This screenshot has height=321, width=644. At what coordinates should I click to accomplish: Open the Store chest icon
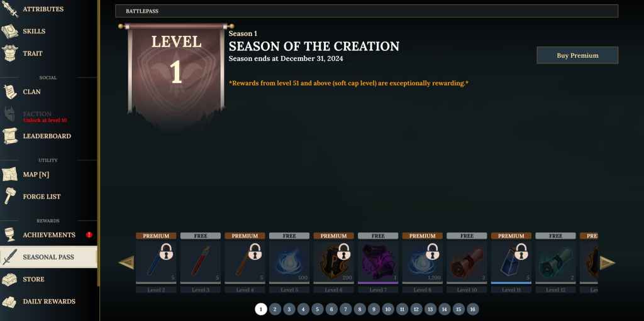pyautogui.click(x=10, y=279)
